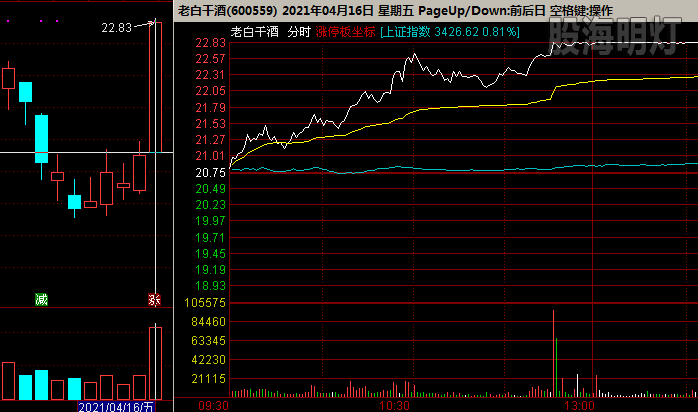Click the 星期五 weekday label

(395, 10)
